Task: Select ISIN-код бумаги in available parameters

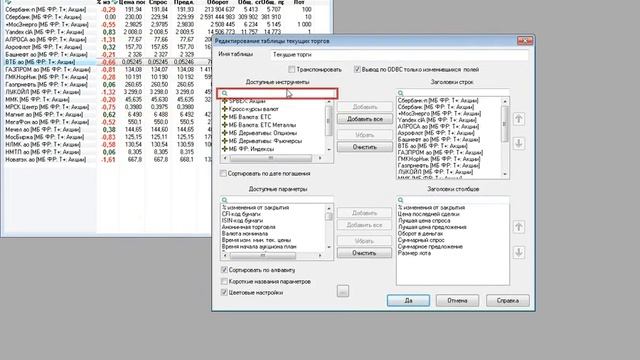Action: click(242, 220)
